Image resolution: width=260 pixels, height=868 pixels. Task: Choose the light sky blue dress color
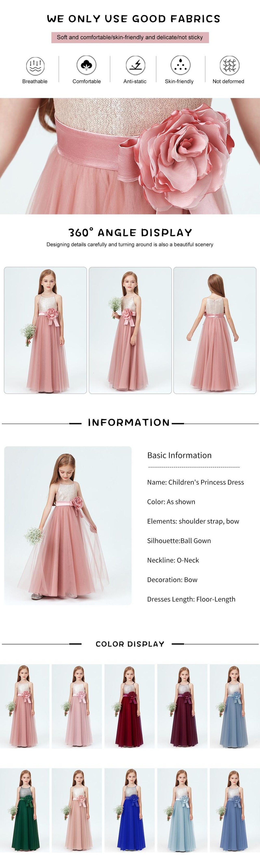pyautogui.click(x=182, y=811)
